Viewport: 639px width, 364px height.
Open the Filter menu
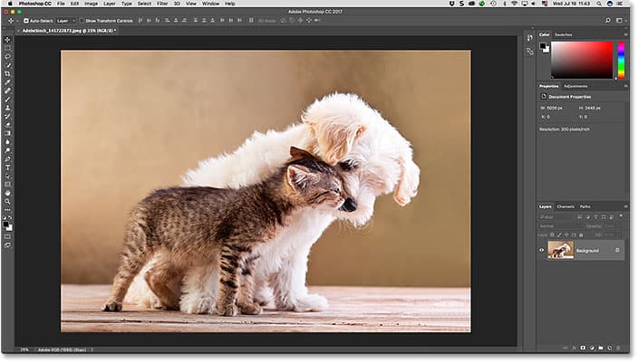coord(161,5)
